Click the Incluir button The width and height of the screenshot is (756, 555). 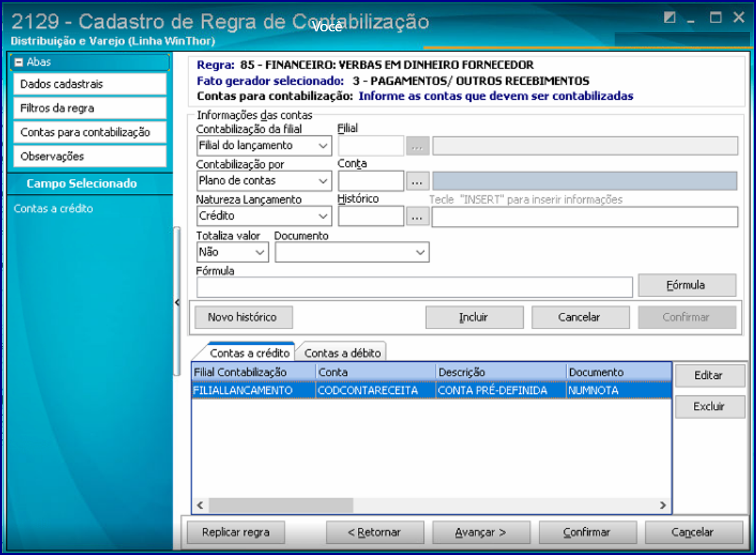[x=474, y=317]
